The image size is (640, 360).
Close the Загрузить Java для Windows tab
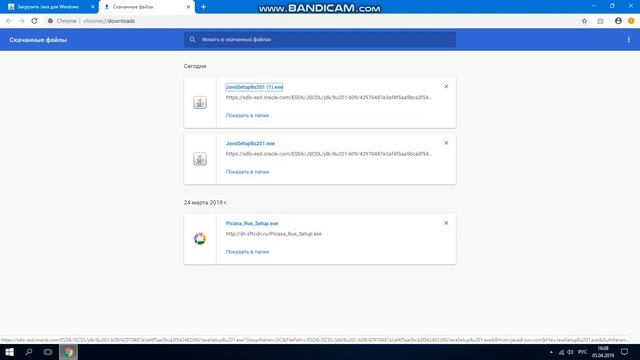click(x=93, y=7)
